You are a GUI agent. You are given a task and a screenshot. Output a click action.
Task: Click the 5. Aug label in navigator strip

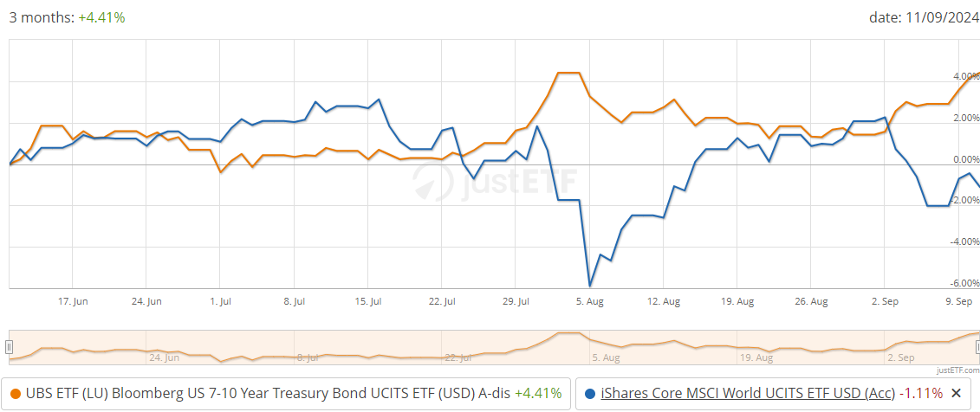point(606,358)
